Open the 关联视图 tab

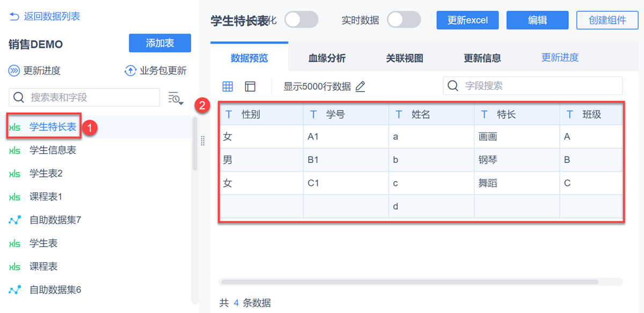tap(405, 58)
